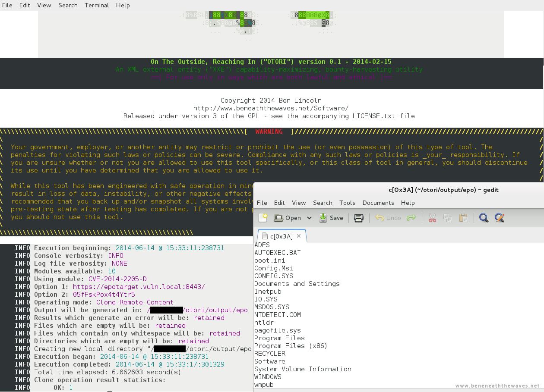Viewport: 544px width, 392px height.
Task: Click the pagefile.sys line in gedit
Action: coord(278,330)
